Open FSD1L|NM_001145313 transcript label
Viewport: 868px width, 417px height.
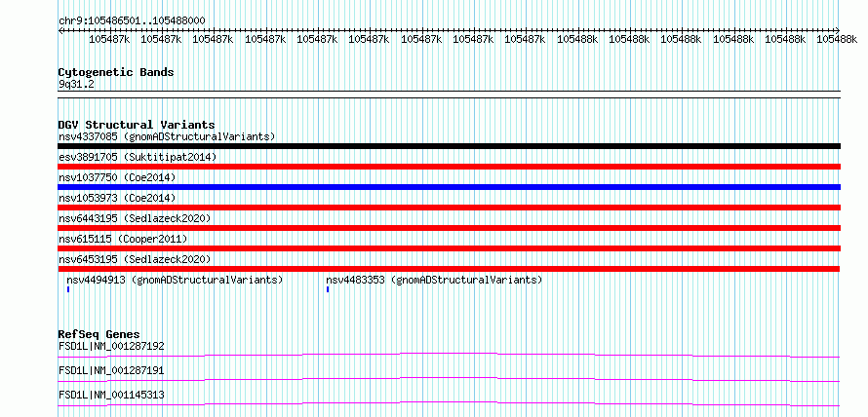click(111, 395)
